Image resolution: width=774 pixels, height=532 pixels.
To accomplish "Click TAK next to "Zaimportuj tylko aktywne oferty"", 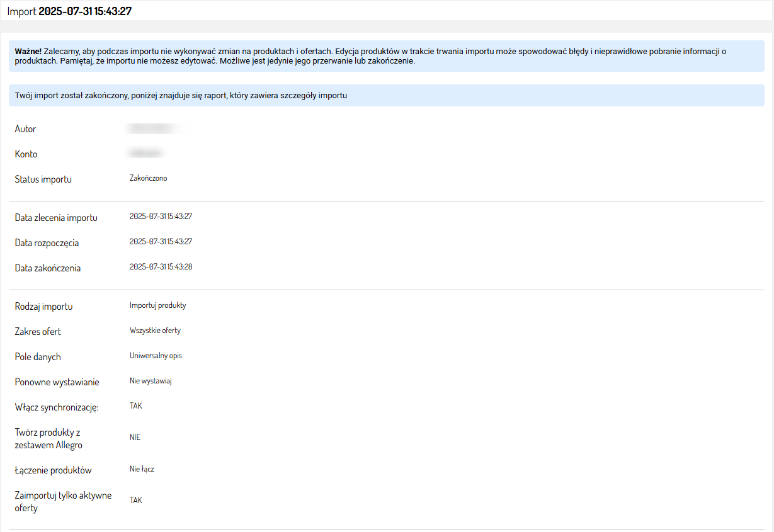I will click(136, 501).
